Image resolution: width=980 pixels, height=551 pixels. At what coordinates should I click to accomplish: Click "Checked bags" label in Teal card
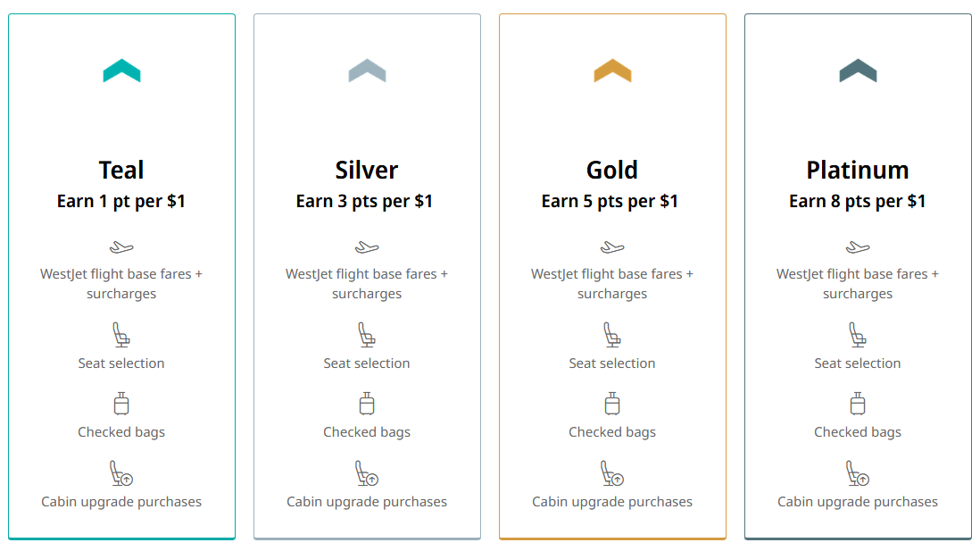pyautogui.click(x=121, y=432)
